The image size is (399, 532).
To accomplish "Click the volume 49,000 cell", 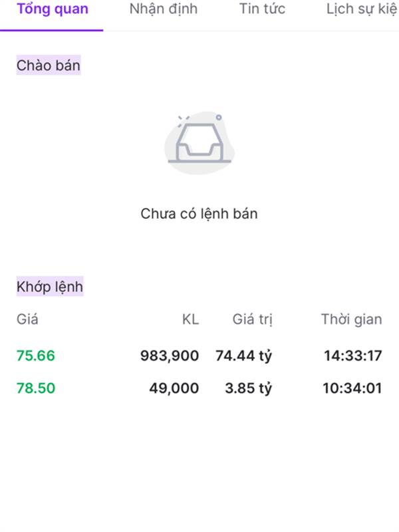I will coord(174,388).
